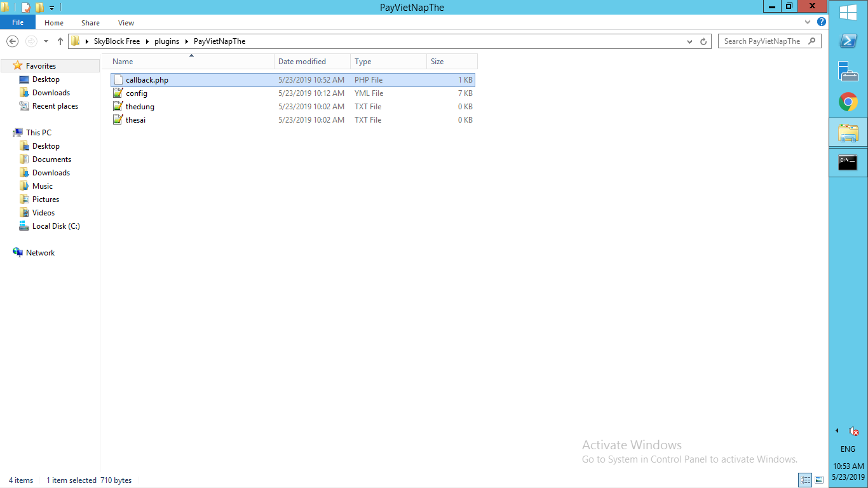Open Help with the blue question mark icon
868x488 pixels.
pos(822,22)
